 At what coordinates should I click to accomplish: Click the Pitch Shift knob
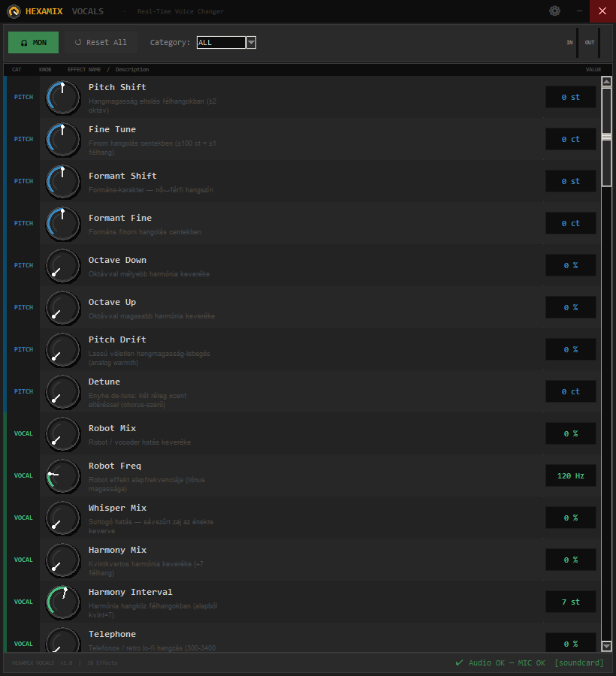(63, 98)
